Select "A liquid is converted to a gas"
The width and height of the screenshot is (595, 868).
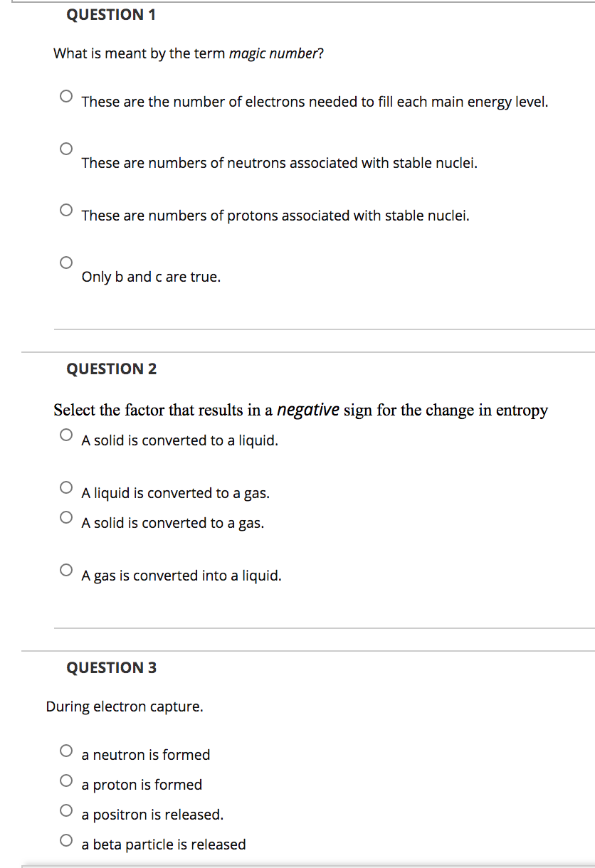(x=65, y=487)
